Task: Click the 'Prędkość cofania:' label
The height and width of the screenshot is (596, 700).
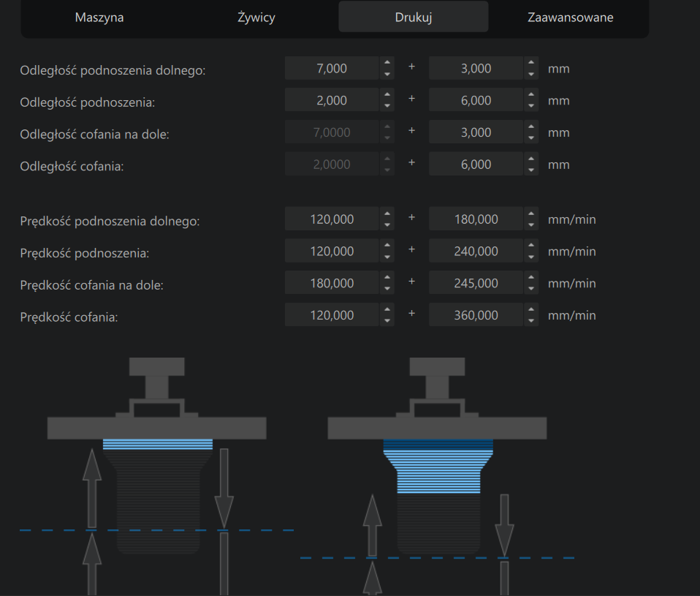Action: (69, 317)
